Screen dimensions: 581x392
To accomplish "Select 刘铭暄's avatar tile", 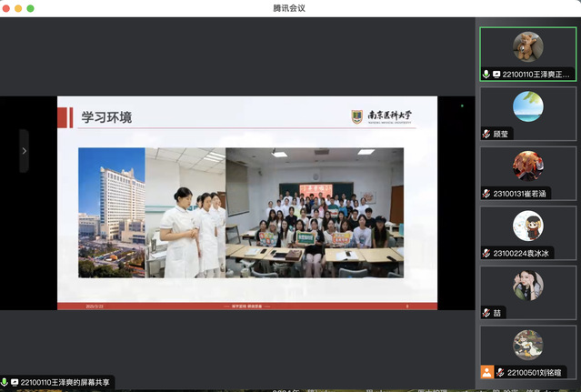I will (527, 345).
